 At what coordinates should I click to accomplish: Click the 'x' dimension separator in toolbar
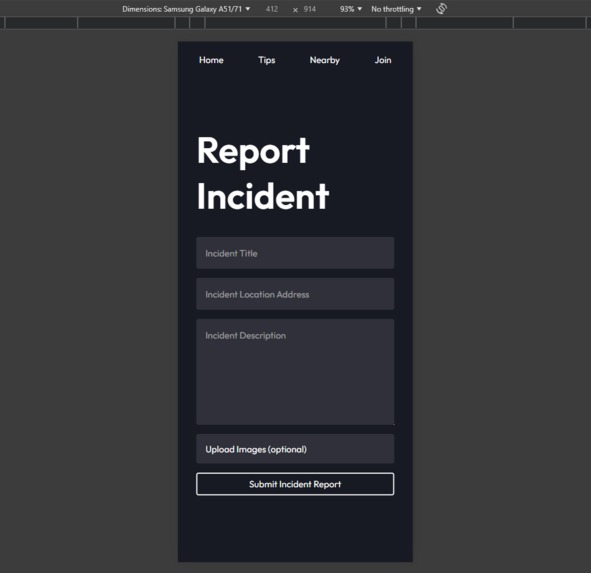(295, 10)
